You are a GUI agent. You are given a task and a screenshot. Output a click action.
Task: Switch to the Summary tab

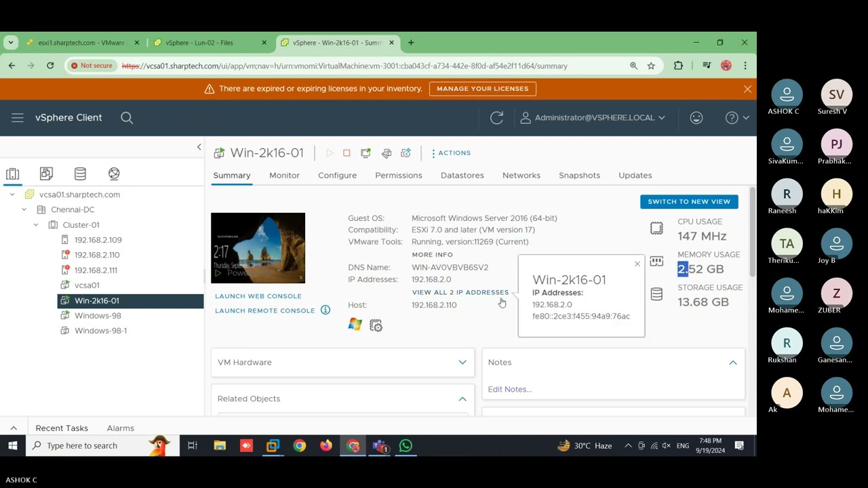click(x=232, y=176)
